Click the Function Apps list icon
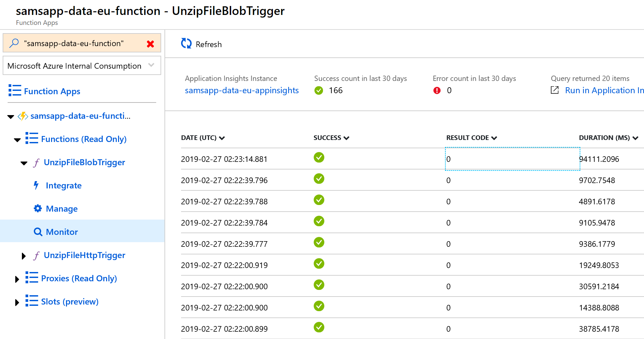644x339 pixels. pyautogui.click(x=15, y=90)
